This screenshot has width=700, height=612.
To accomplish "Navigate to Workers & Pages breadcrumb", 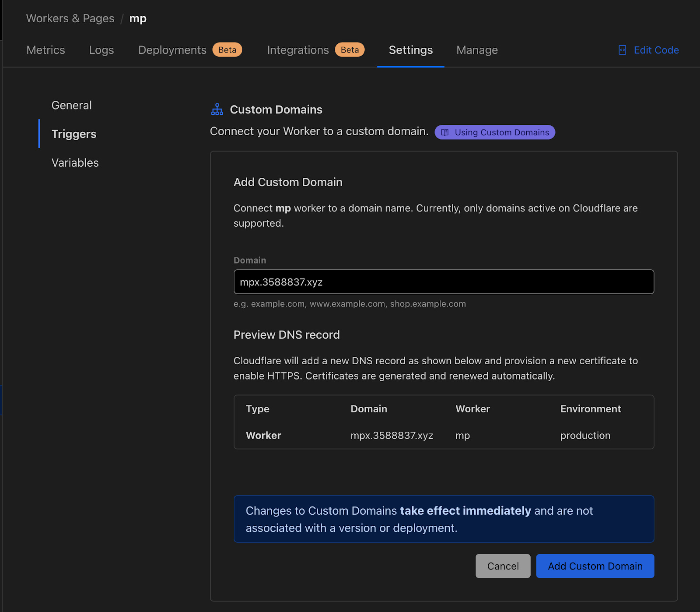I will pos(70,18).
